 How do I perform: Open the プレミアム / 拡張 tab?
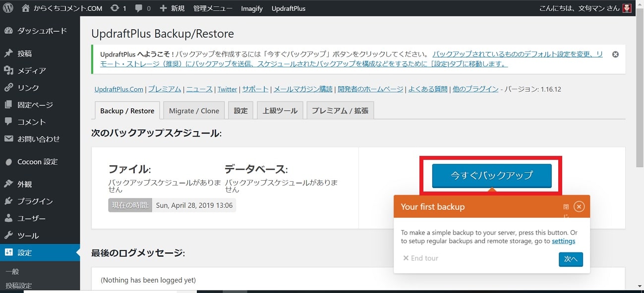pos(340,111)
